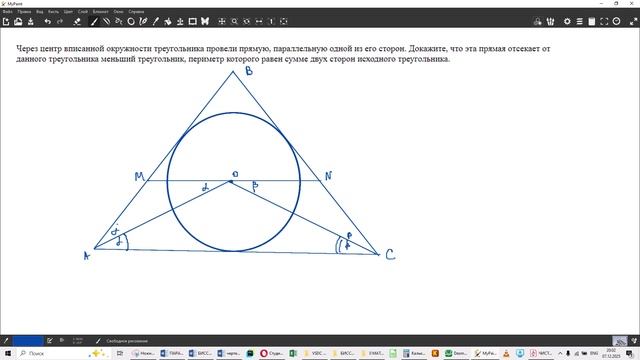
Task: Toggle fullscreen with the arrows icon
Action: (x=633, y=22)
